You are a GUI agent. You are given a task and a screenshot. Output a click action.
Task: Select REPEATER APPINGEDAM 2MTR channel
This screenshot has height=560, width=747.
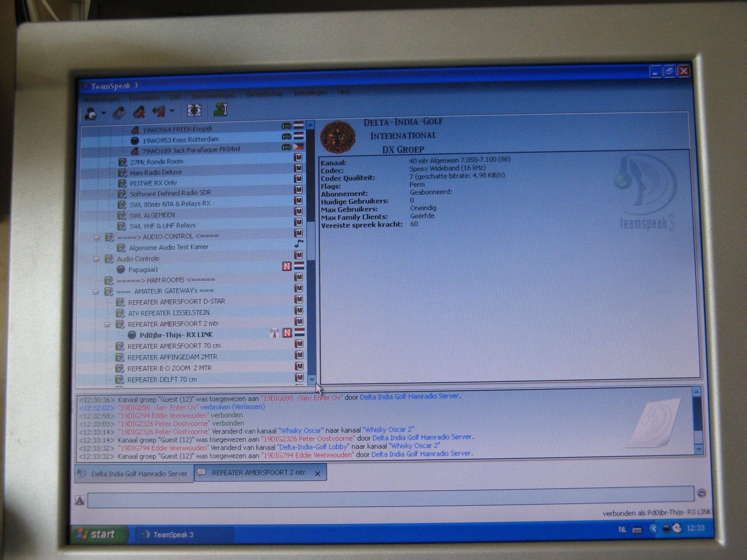[172, 357]
